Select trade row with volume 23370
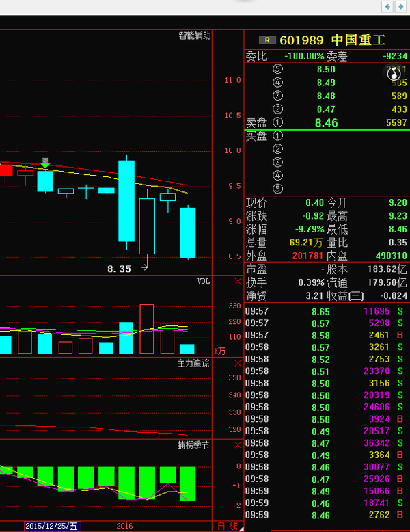This screenshot has width=410, height=532. click(325, 371)
